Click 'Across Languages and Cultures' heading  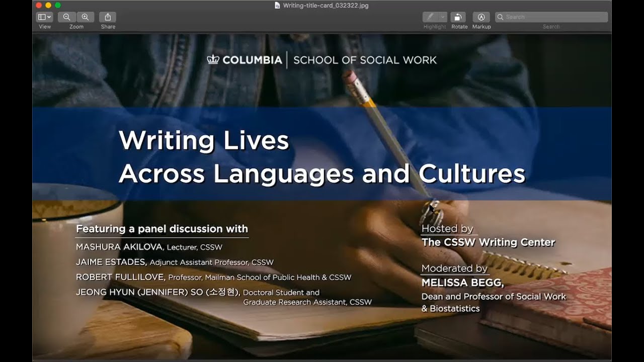[x=322, y=173]
